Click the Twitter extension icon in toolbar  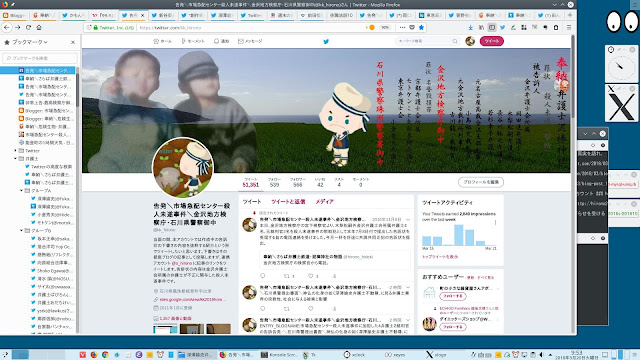pyautogui.click(x=502, y=27)
